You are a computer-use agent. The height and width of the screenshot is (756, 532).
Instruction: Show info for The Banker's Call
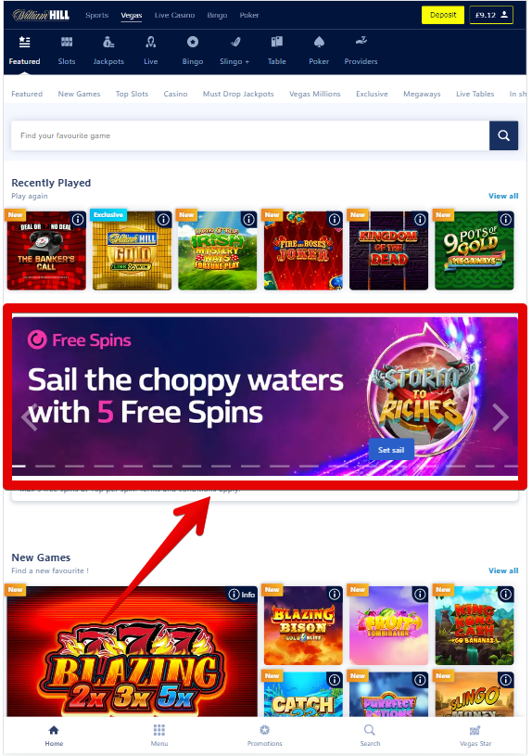78,220
